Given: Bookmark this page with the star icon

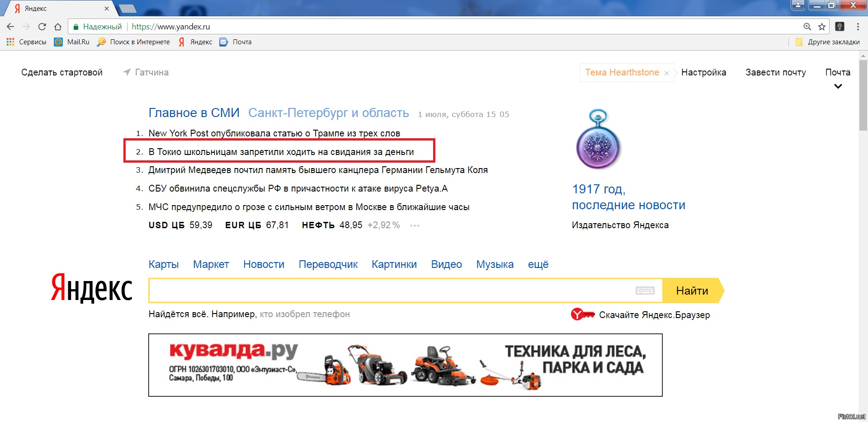Looking at the screenshot, I should coord(822,27).
